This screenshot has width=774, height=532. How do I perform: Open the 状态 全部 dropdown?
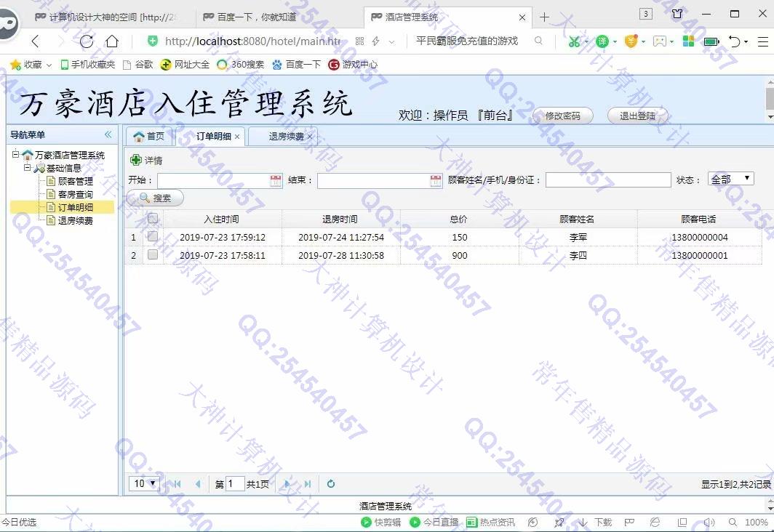731,179
